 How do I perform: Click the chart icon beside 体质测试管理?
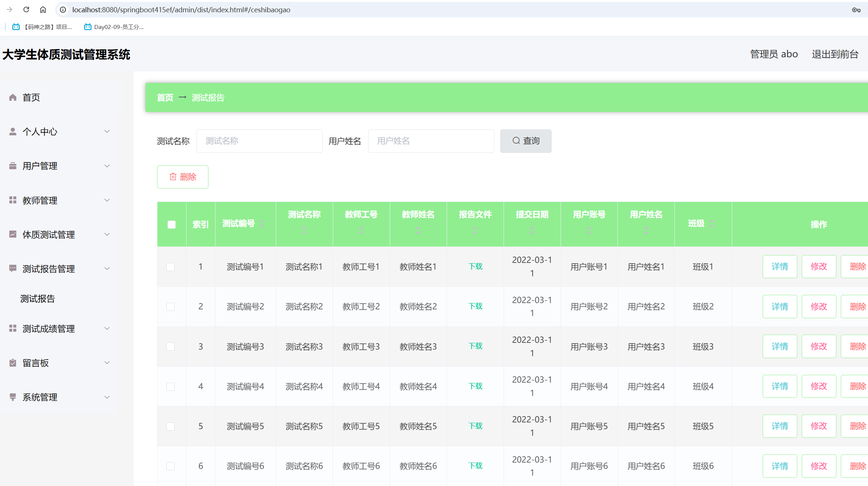13,234
